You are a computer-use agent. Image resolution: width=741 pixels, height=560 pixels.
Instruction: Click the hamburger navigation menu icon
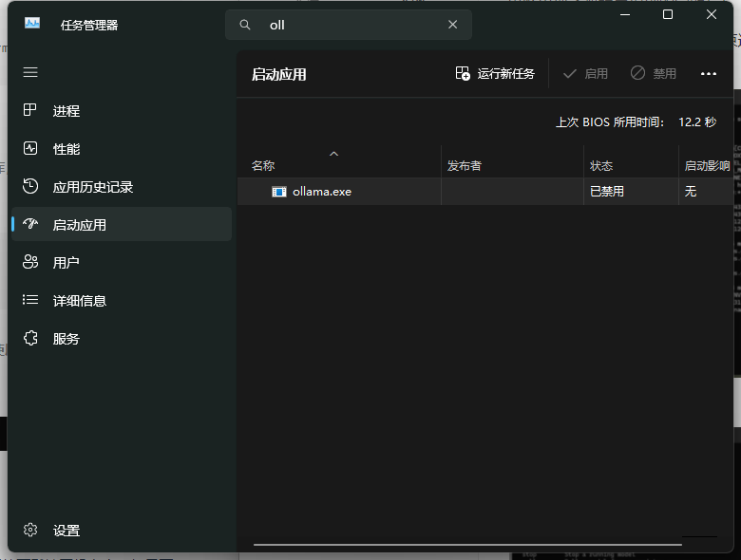(30, 72)
